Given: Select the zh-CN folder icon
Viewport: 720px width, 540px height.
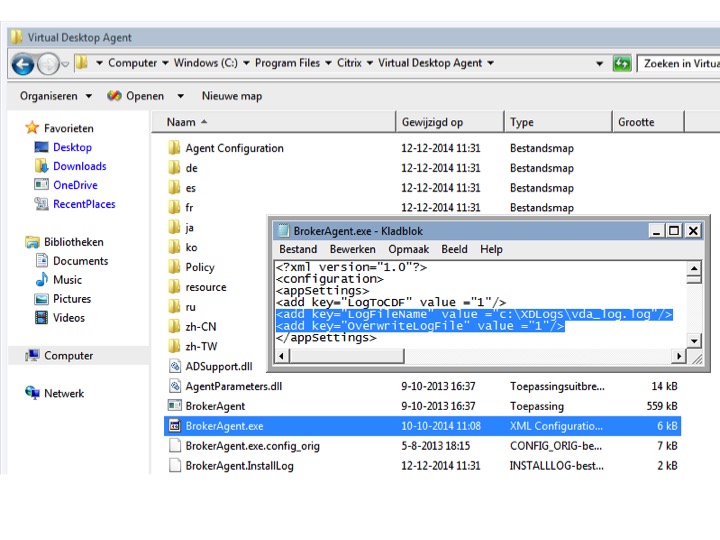Looking at the screenshot, I should click(174, 326).
